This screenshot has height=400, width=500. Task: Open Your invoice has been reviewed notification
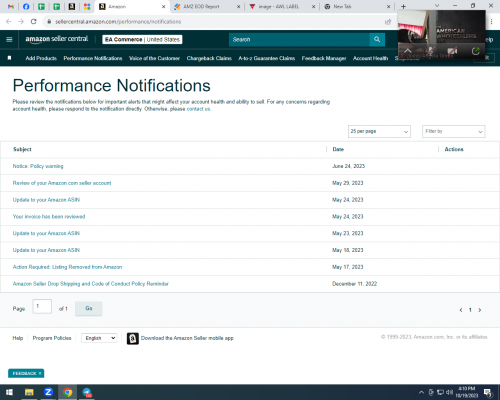coord(49,217)
